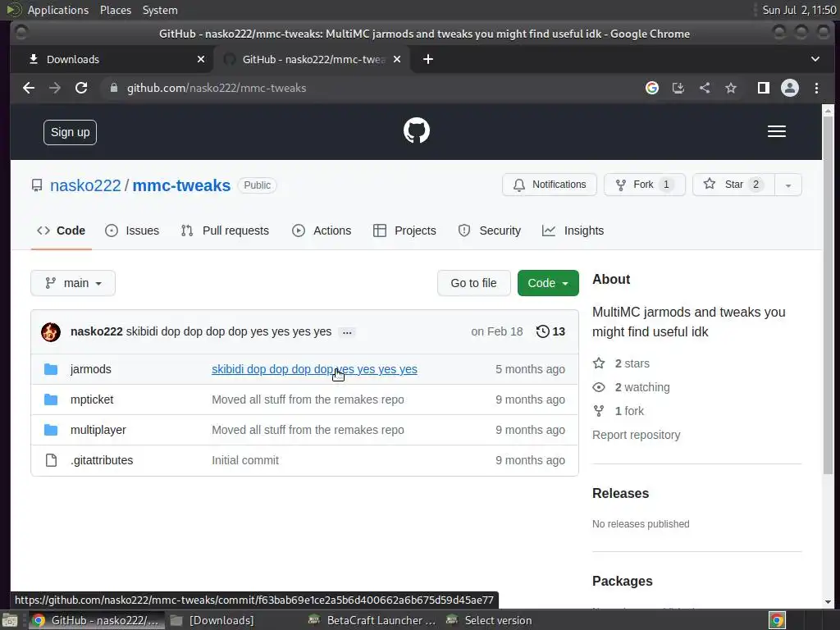This screenshot has width=840, height=630.
Task: Click the .gitattributes file icon
Action: pos(51,460)
